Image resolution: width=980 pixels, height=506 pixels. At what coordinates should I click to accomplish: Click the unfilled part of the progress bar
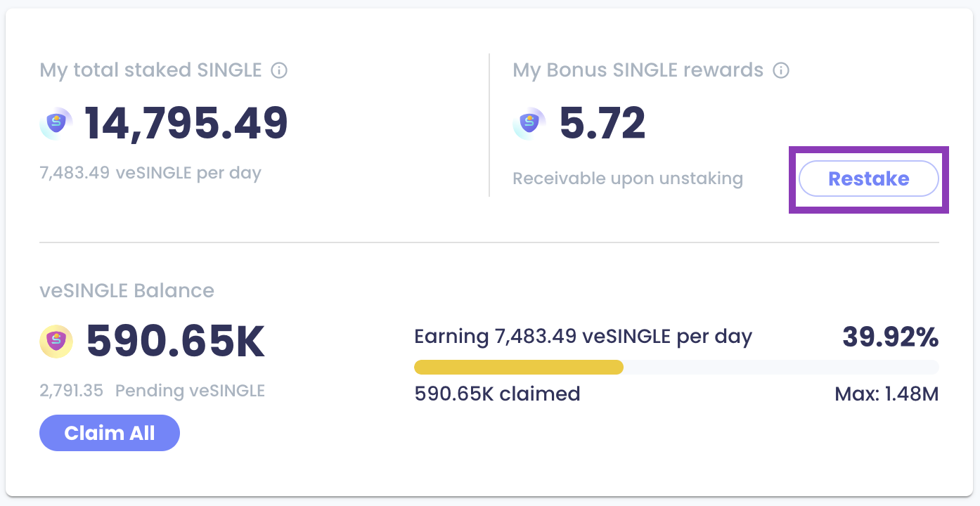tap(780, 367)
